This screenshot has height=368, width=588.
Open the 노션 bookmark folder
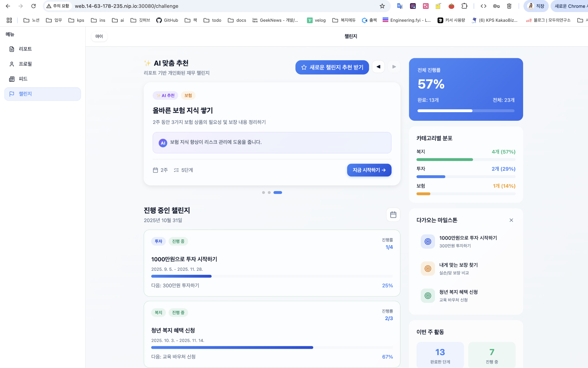31,20
